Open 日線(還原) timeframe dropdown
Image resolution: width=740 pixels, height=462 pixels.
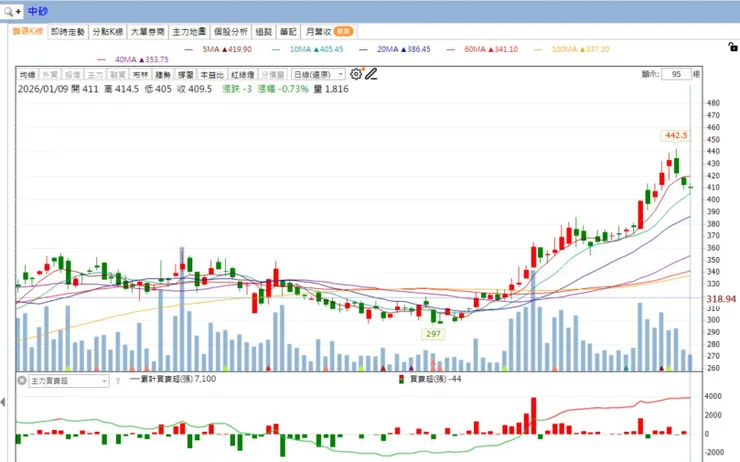point(319,75)
